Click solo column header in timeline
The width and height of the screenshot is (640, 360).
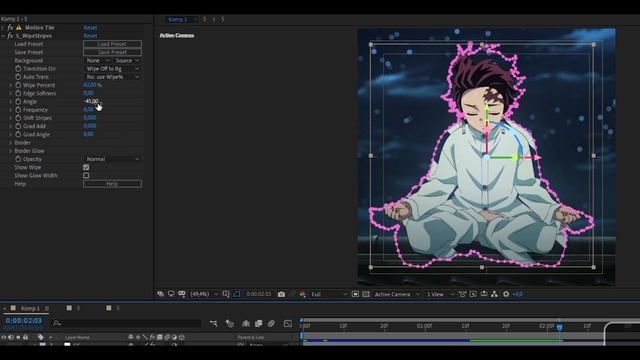(x=18, y=337)
